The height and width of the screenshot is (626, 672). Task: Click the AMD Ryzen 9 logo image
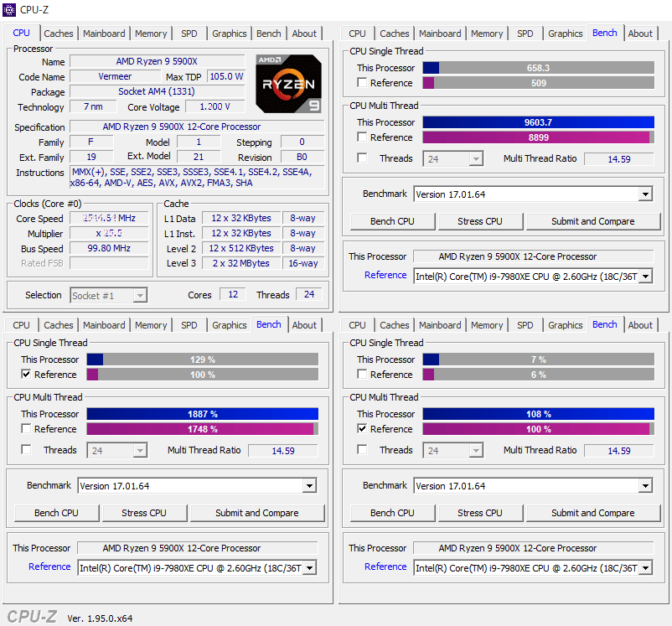pos(288,84)
